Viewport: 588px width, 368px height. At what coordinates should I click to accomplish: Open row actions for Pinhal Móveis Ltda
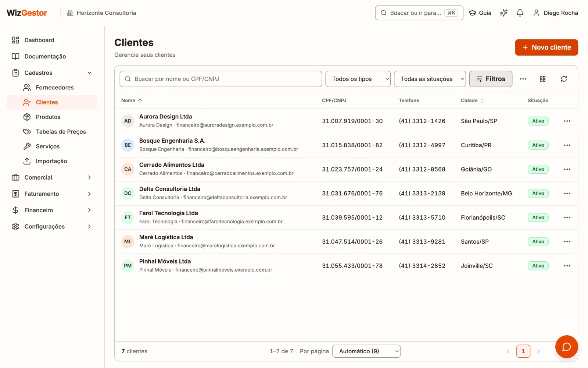567,266
